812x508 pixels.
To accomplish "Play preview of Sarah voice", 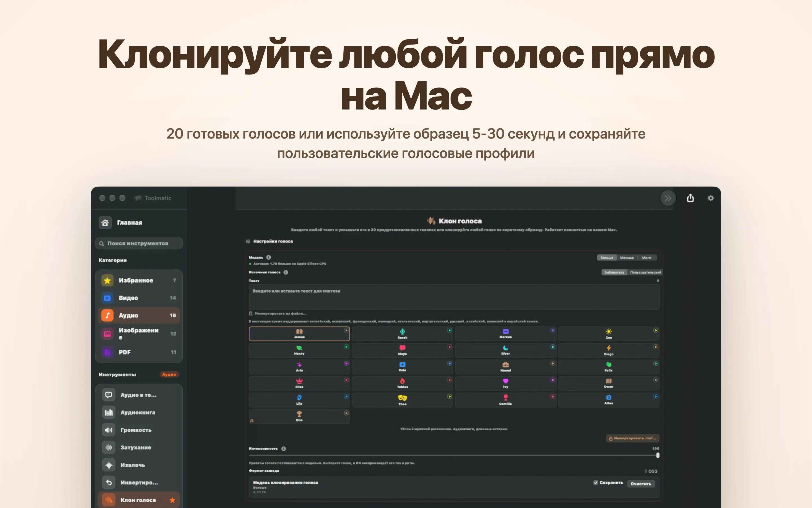I will pos(449,330).
